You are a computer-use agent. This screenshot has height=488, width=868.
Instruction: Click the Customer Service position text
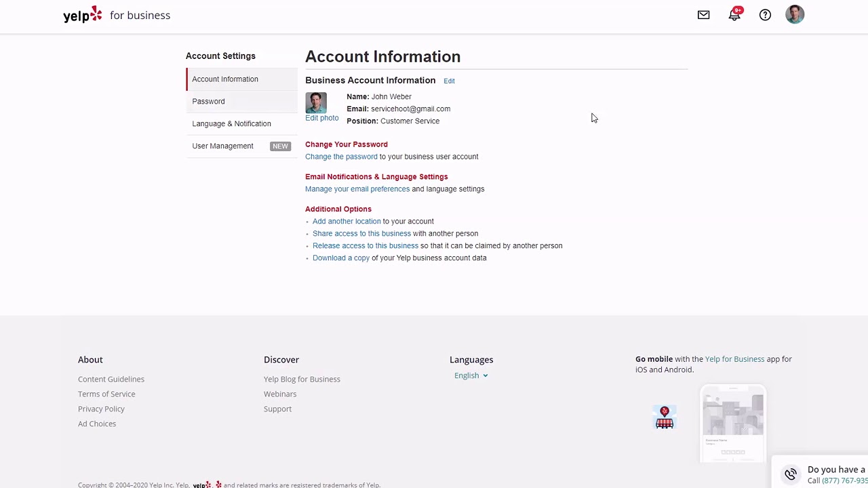click(410, 121)
